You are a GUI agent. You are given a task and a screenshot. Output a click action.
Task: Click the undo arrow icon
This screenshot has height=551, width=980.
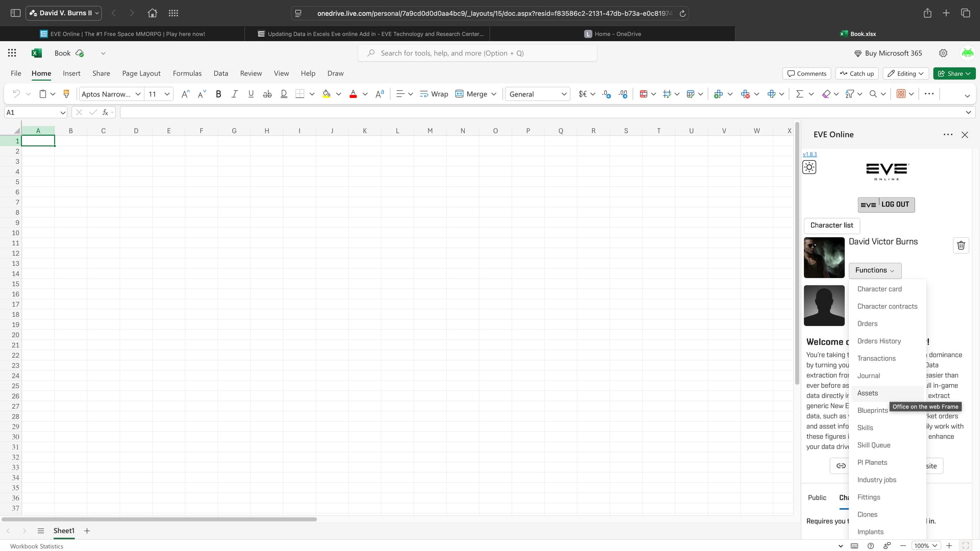pos(16,94)
